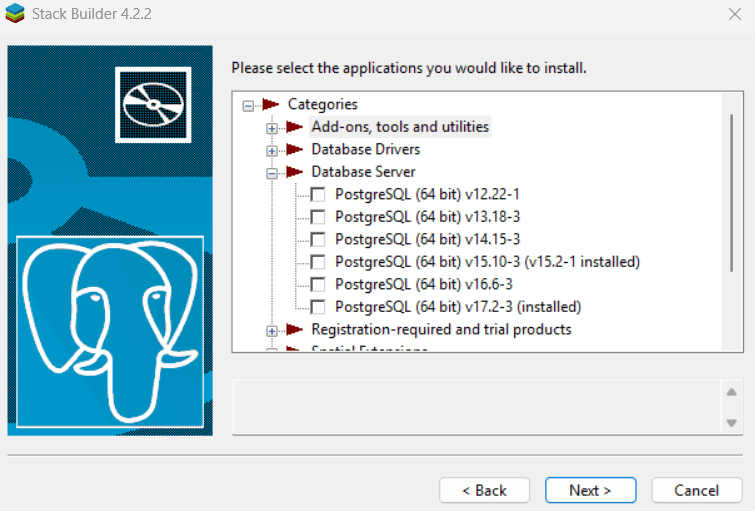Click the red arrow icon beside Add-ons, tools and utilities

coord(294,127)
